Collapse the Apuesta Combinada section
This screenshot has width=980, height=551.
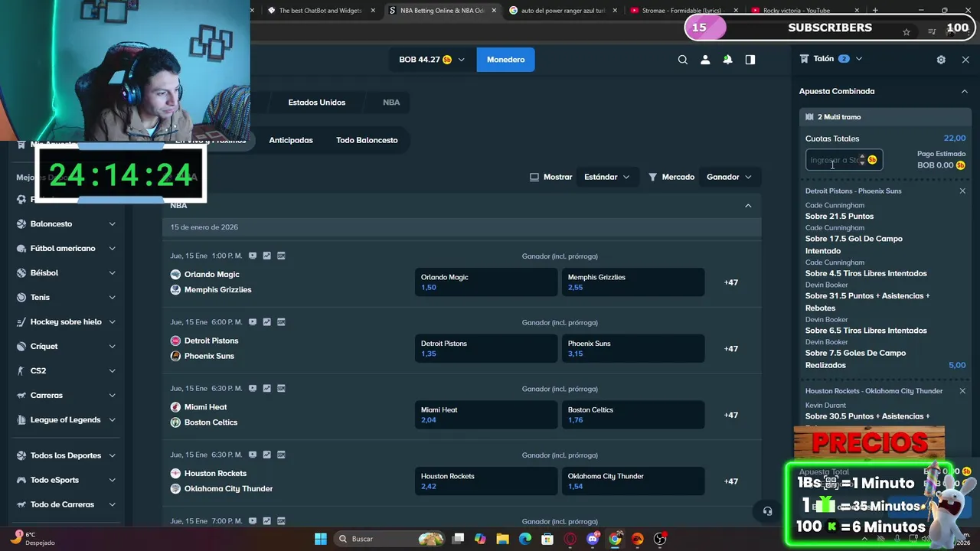coord(964,91)
